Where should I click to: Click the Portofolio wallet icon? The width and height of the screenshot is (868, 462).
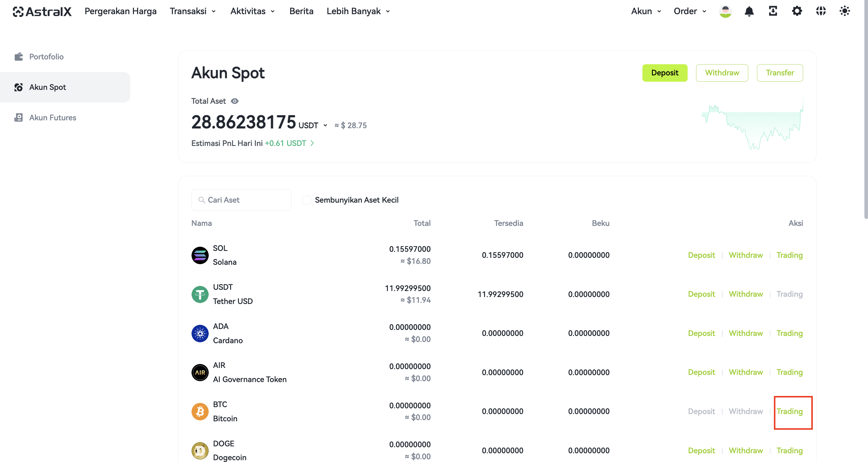(18, 57)
